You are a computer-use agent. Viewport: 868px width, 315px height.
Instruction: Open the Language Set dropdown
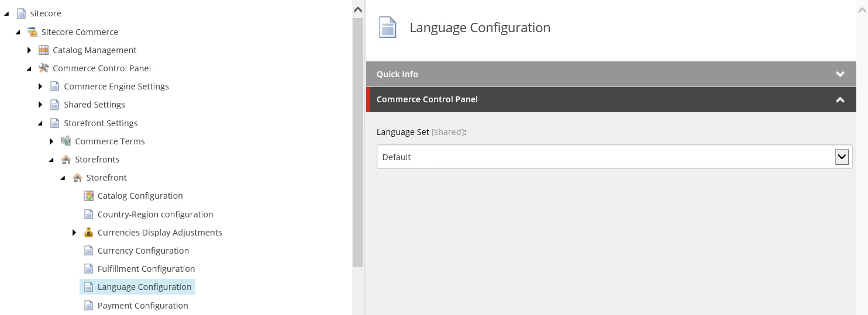842,157
